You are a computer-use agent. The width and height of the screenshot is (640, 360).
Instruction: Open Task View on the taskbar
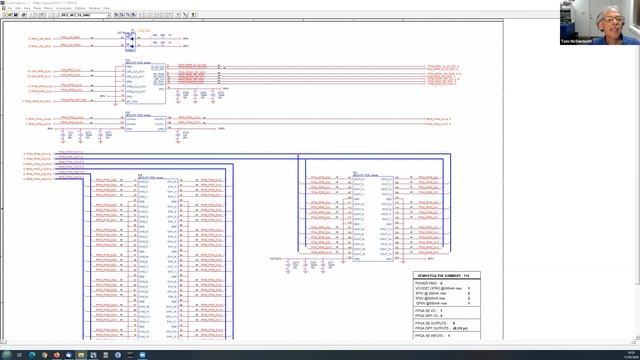[19, 355]
